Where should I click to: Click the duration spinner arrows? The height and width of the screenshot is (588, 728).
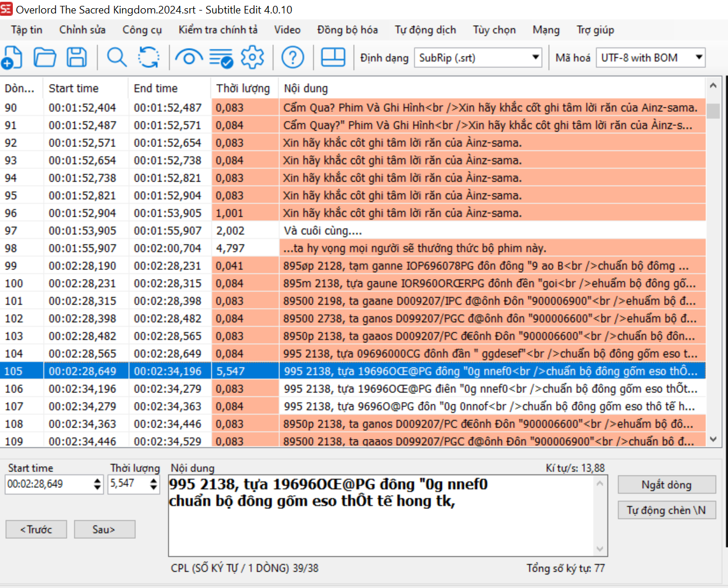[153, 484]
